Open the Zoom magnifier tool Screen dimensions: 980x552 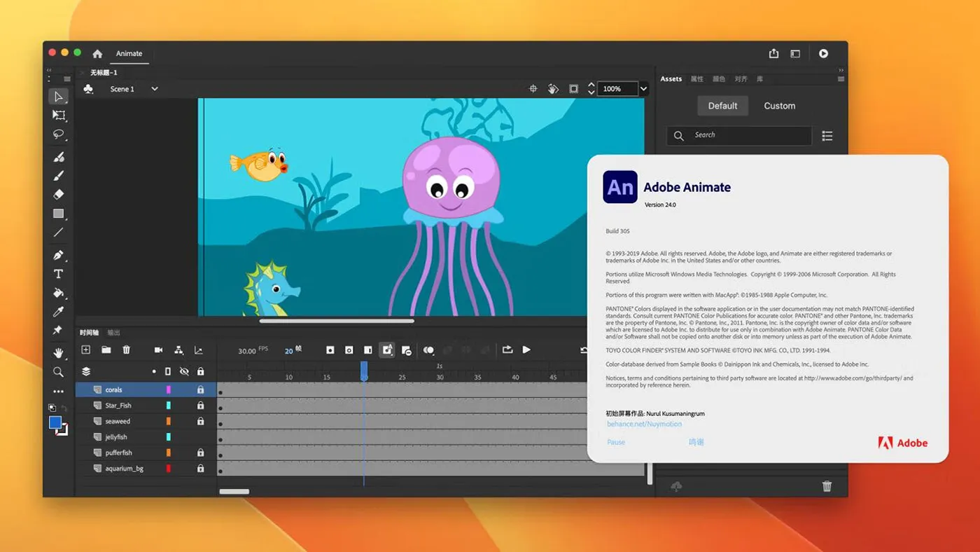59,371
